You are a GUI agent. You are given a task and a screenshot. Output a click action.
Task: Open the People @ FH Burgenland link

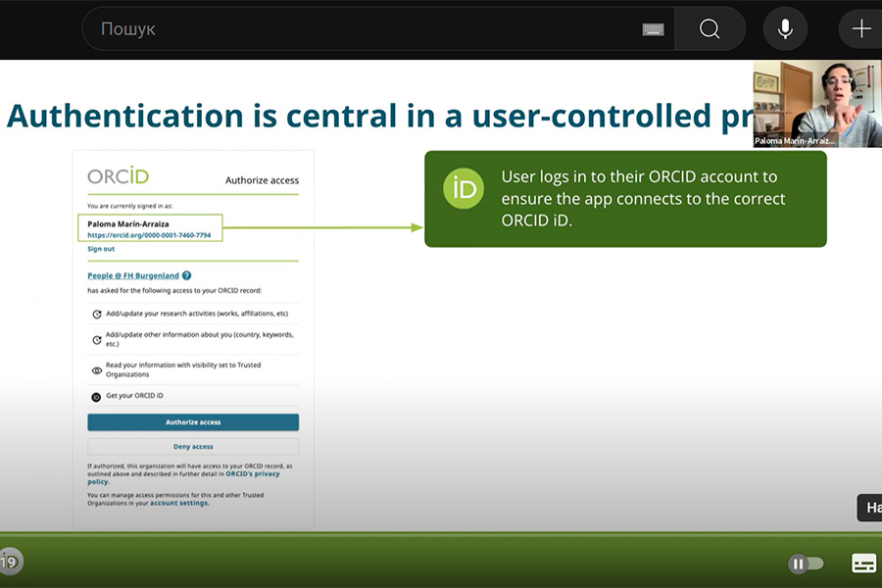(x=132, y=275)
